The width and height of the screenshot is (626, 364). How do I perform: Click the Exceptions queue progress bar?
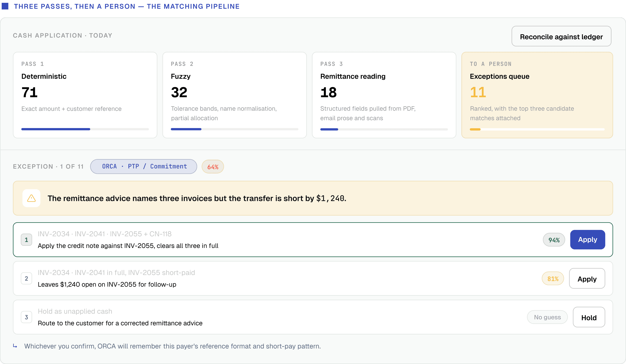[x=537, y=129]
